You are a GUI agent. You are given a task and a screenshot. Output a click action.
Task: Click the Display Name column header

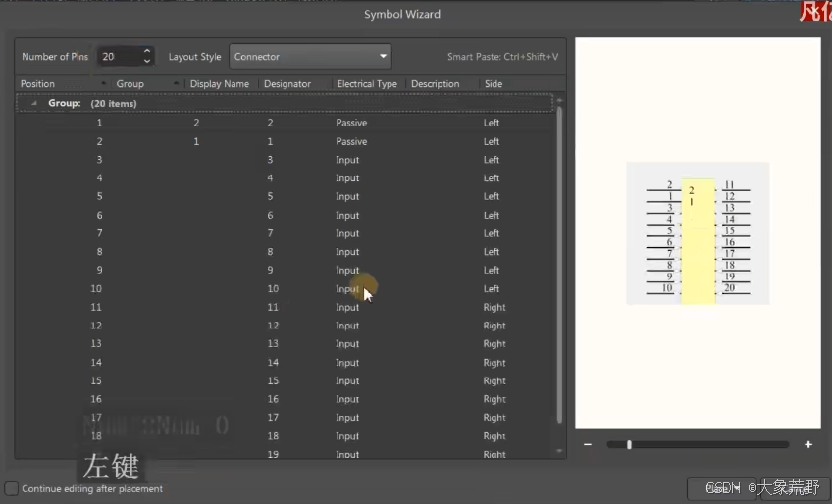[220, 83]
